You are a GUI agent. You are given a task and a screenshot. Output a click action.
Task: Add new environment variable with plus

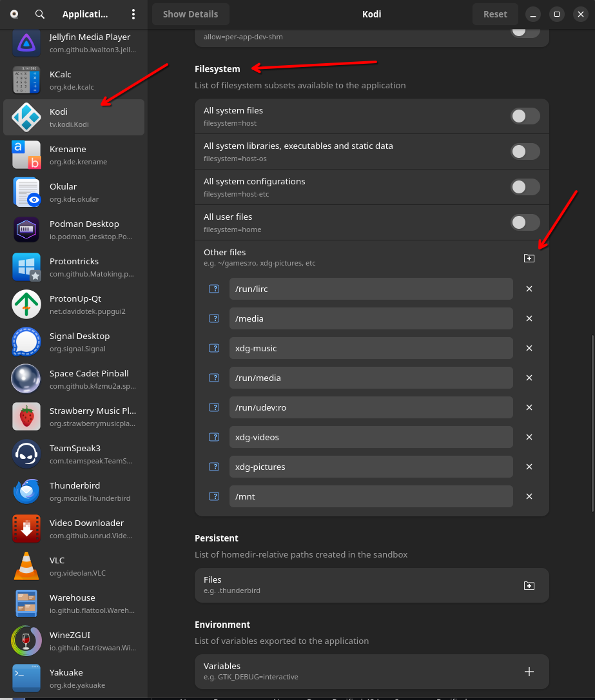point(529,672)
